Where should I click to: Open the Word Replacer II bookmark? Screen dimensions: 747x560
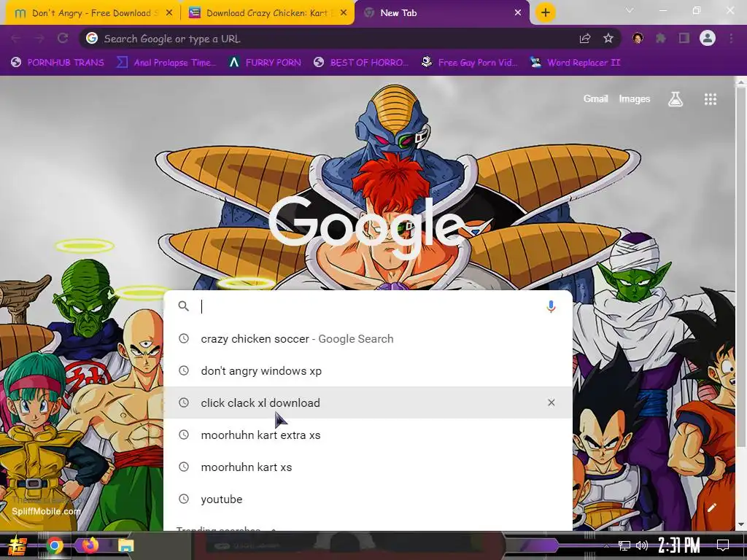(x=575, y=63)
